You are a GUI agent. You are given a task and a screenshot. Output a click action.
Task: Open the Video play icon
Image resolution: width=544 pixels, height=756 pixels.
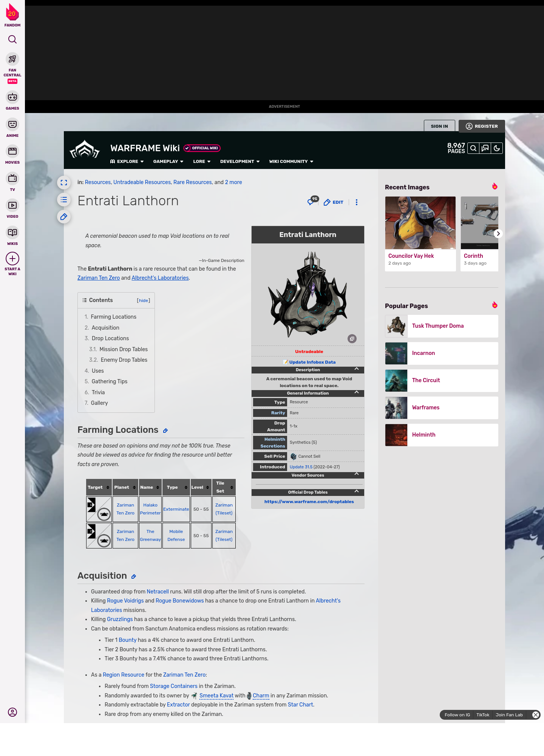click(12, 205)
